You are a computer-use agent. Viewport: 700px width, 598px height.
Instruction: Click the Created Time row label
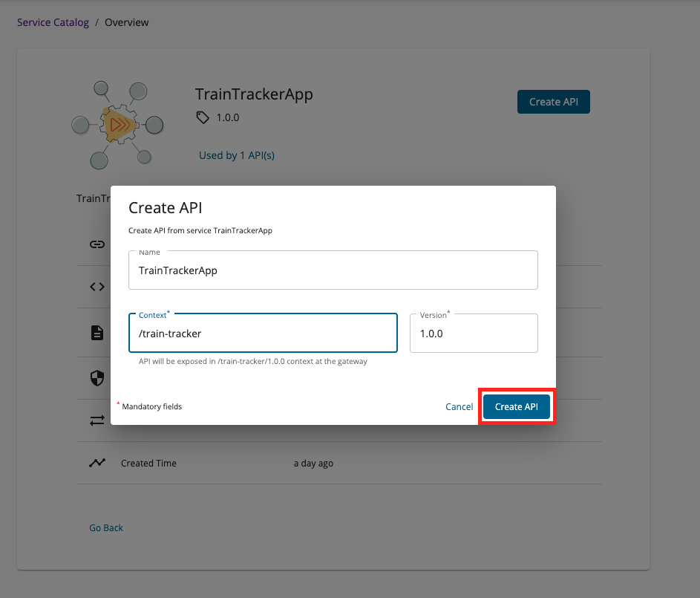click(148, 463)
